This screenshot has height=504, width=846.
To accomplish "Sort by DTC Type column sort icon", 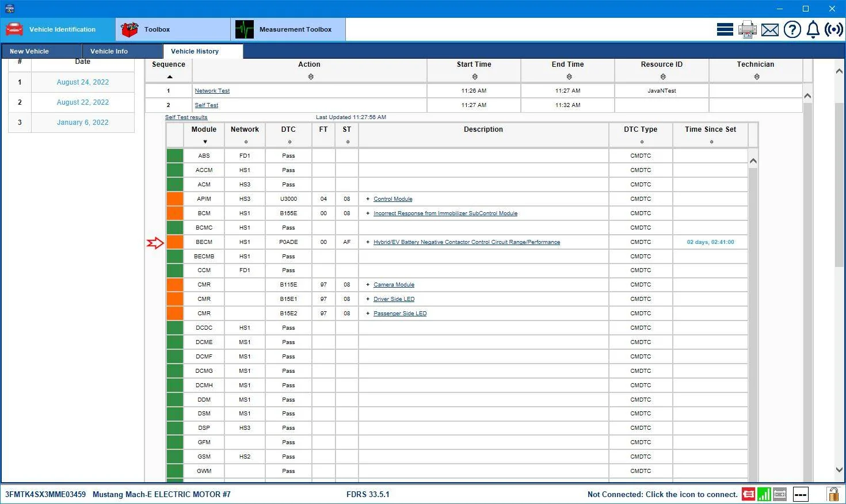I will [642, 142].
